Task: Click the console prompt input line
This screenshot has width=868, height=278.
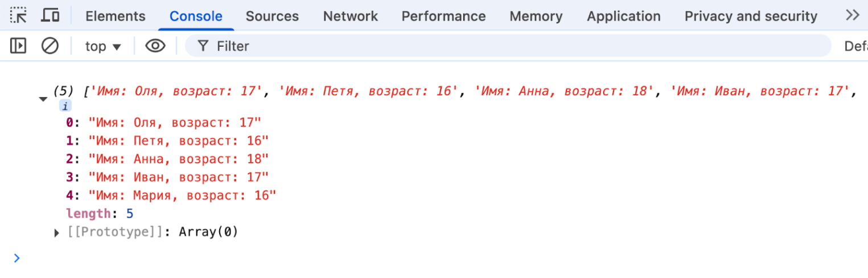Action: click(x=398, y=258)
